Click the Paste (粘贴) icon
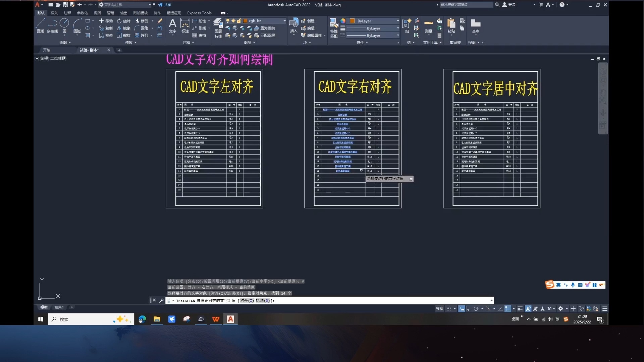The width and height of the screenshot is (644, 362). point(451,25)
